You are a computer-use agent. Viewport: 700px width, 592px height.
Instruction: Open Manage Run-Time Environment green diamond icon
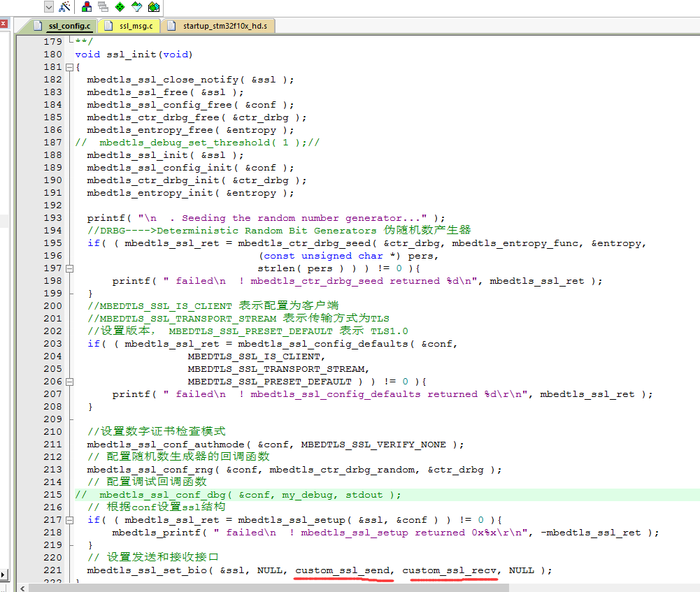(120, 7)
